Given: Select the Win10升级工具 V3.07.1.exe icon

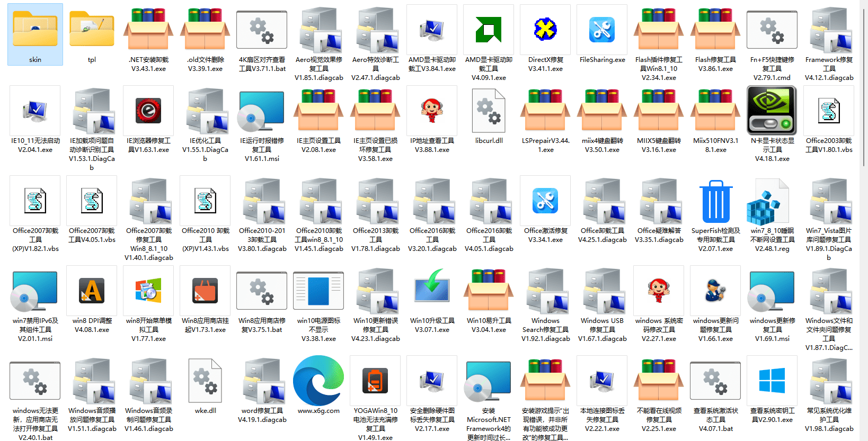Looking at the screenshot, I should click(432, 290).
